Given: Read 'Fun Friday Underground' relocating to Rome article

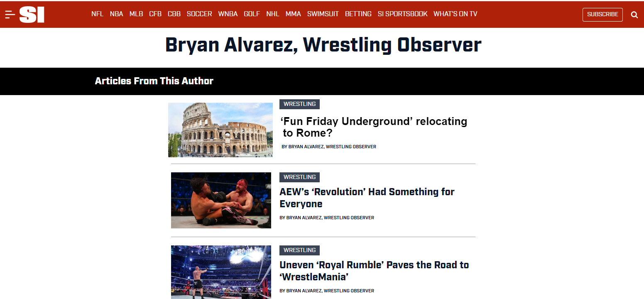Looking at the screenshot, I should [374, 127].
